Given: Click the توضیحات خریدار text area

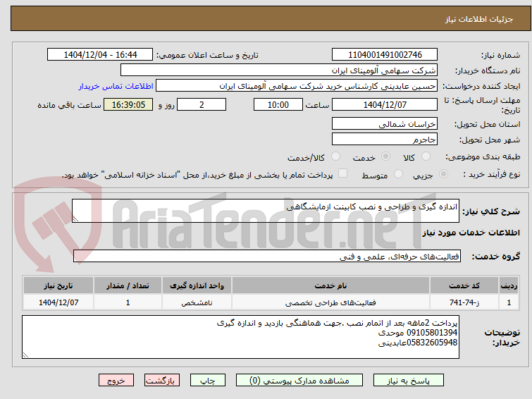Looking at the screenshot, I should tap(240, 337).
